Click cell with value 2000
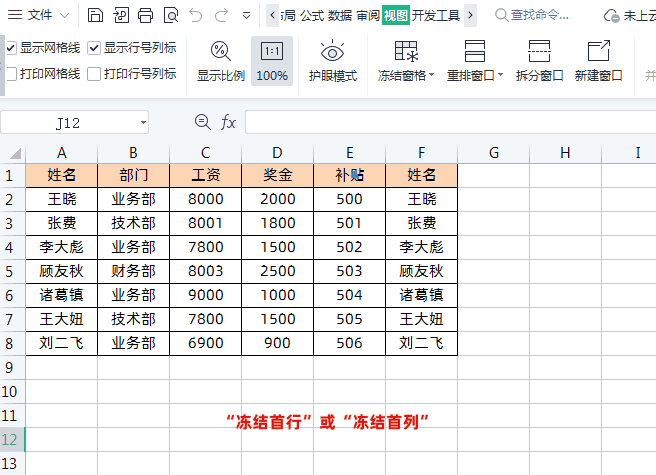The height and width of the screenshot is (475, 656). (277, 199)
